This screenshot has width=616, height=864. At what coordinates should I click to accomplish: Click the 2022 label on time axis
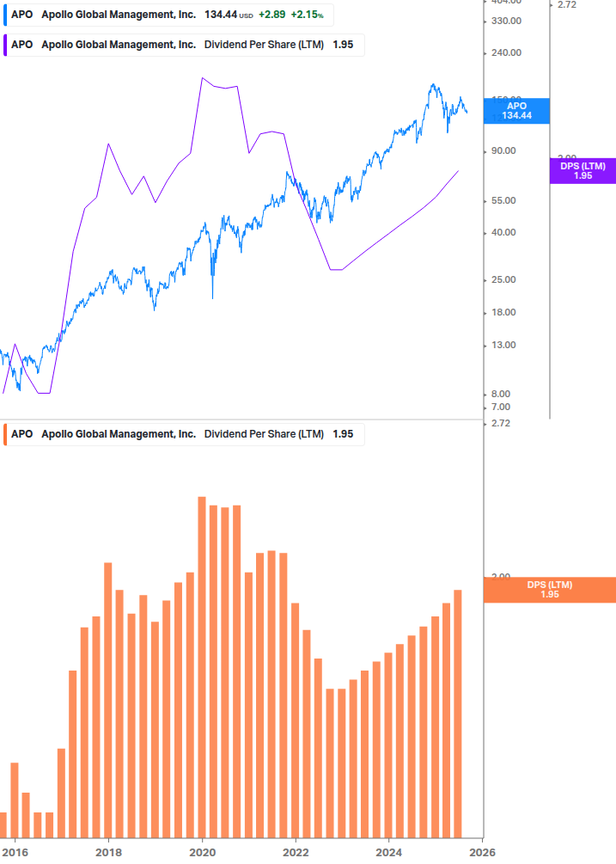pos(296,853)
